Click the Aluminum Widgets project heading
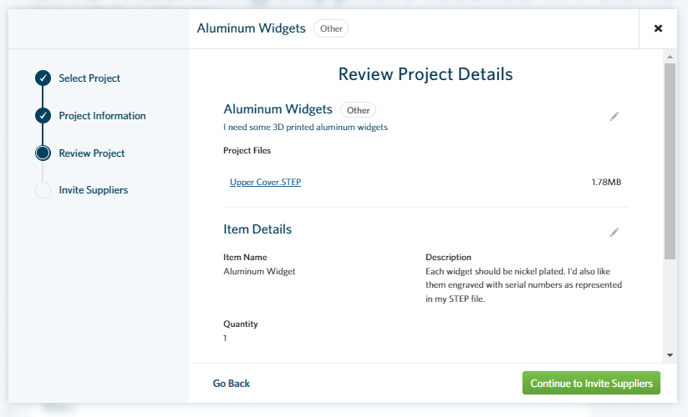This screenshot has height=417, width=688. 278,109
